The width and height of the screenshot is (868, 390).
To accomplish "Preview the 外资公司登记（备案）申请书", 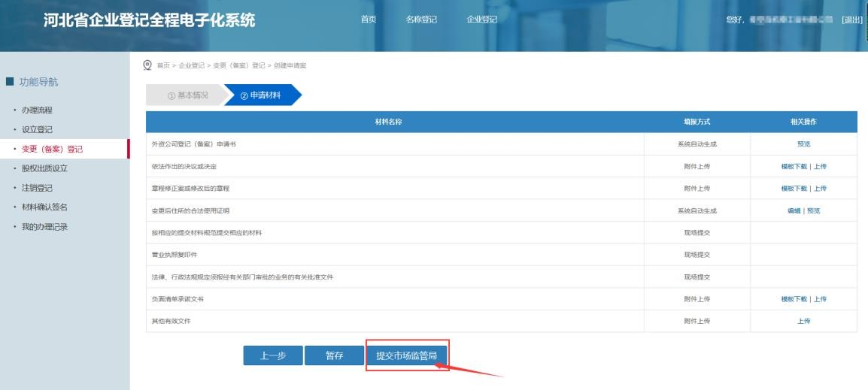I will coord(803,144).
